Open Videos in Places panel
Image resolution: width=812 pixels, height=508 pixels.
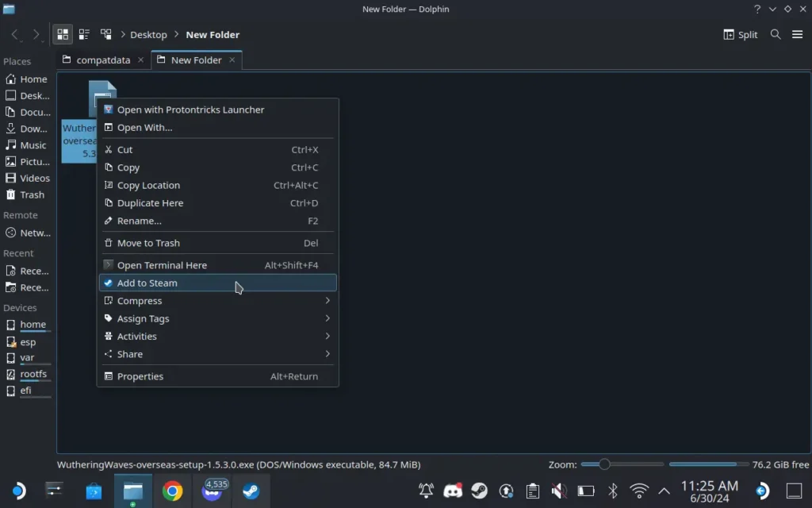point(28,179)
